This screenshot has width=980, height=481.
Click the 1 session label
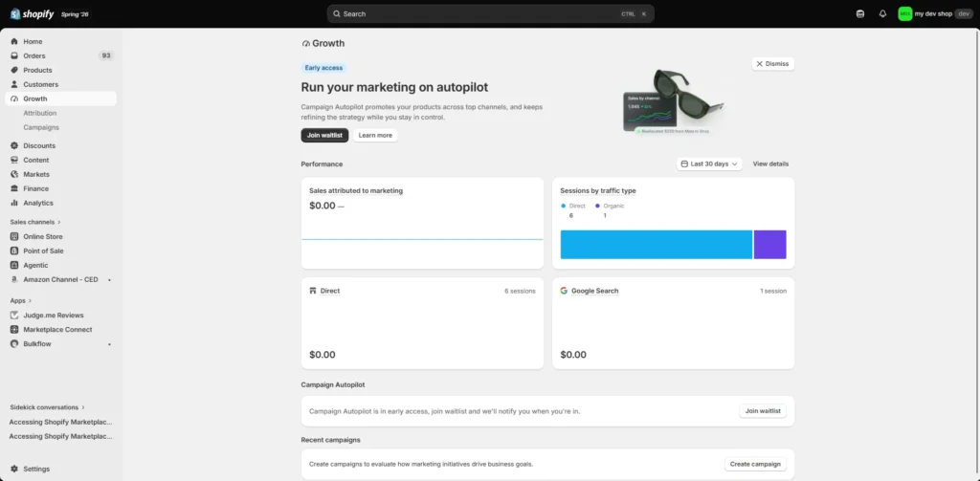(773, 291)
